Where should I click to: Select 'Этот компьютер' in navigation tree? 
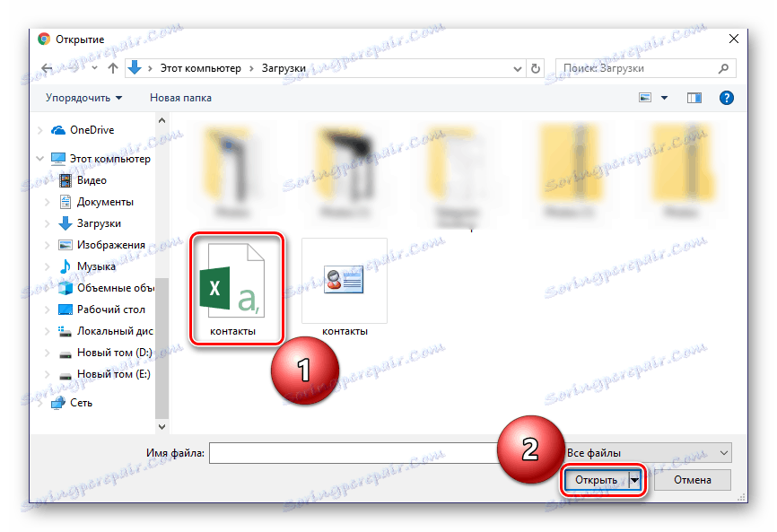[x=110, y=159]
